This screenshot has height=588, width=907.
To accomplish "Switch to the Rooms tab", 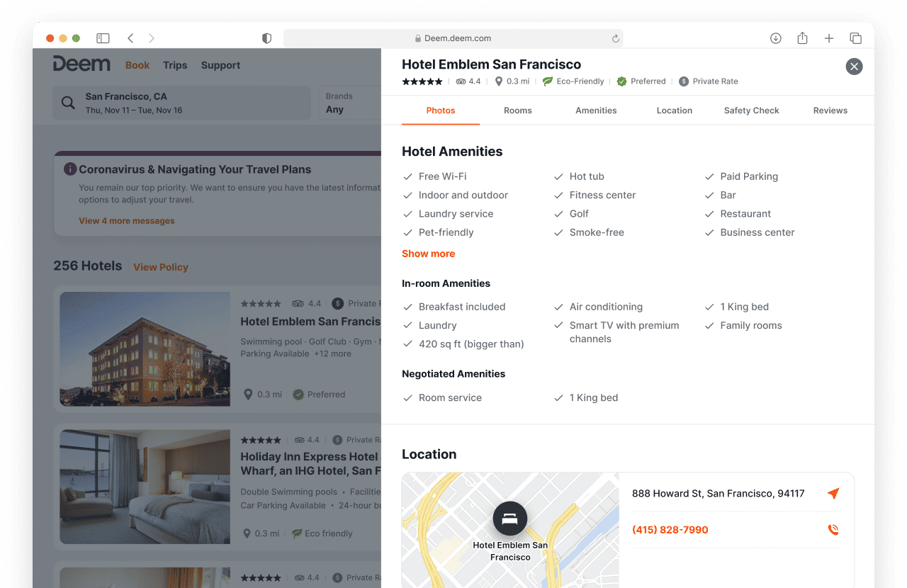I will click(x=518, y=111).
